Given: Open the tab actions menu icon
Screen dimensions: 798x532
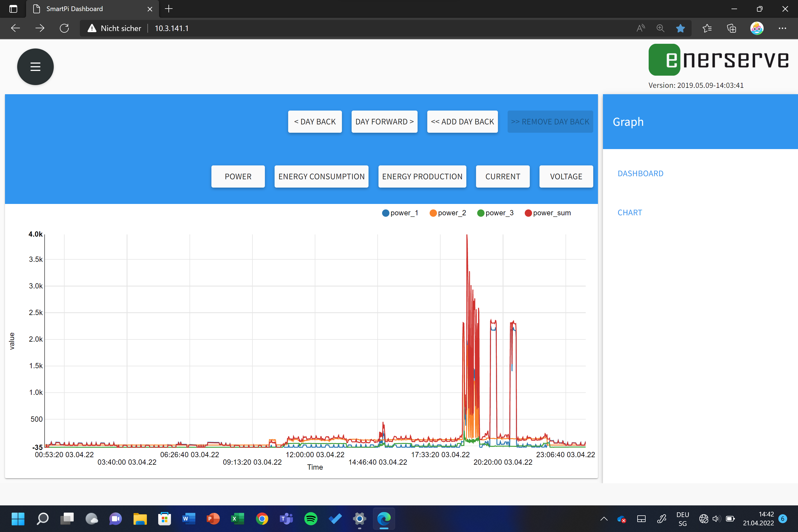Looking at the screenshot, I should pos(13,9).
